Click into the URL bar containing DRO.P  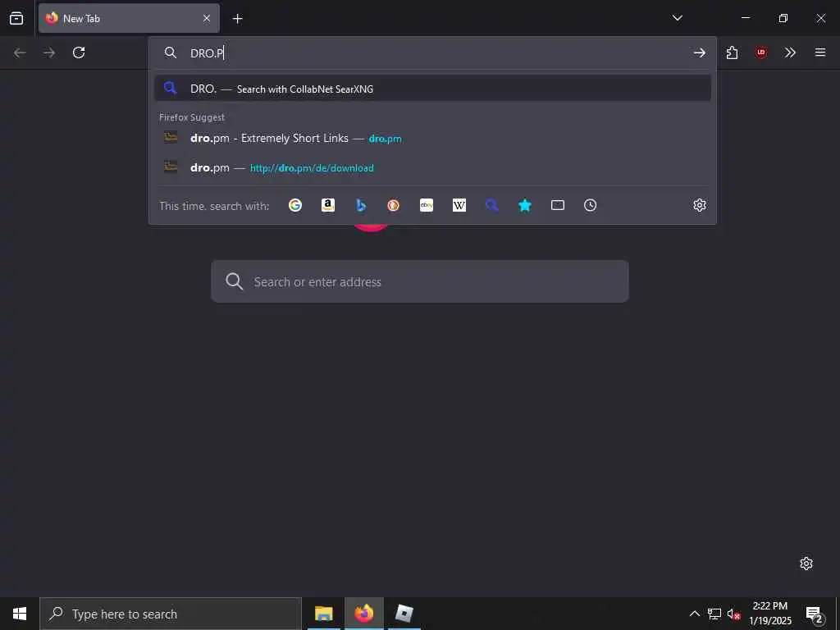click(x=432, y=52)
